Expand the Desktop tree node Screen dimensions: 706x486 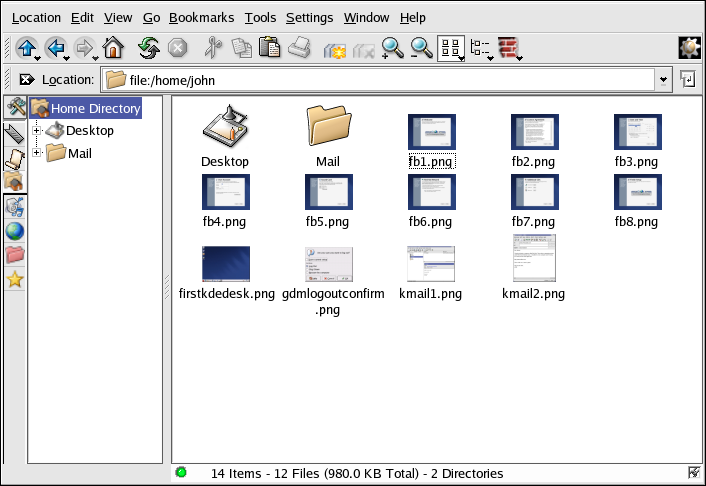[37, 130]
